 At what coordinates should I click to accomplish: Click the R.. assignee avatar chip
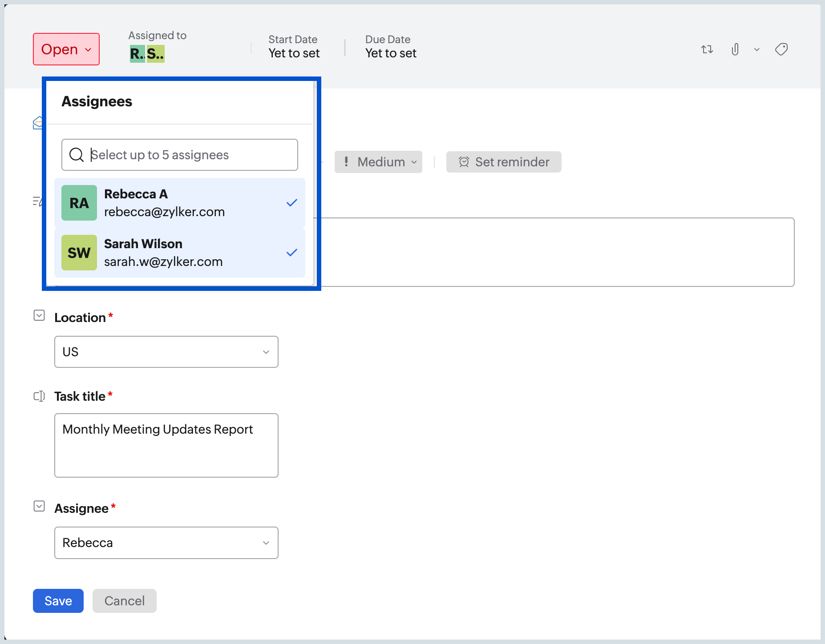click(x=137, y=54)
